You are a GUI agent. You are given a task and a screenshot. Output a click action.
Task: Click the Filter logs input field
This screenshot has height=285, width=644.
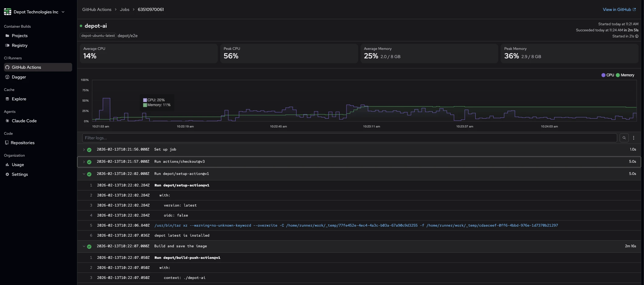(x=349, y=138)
